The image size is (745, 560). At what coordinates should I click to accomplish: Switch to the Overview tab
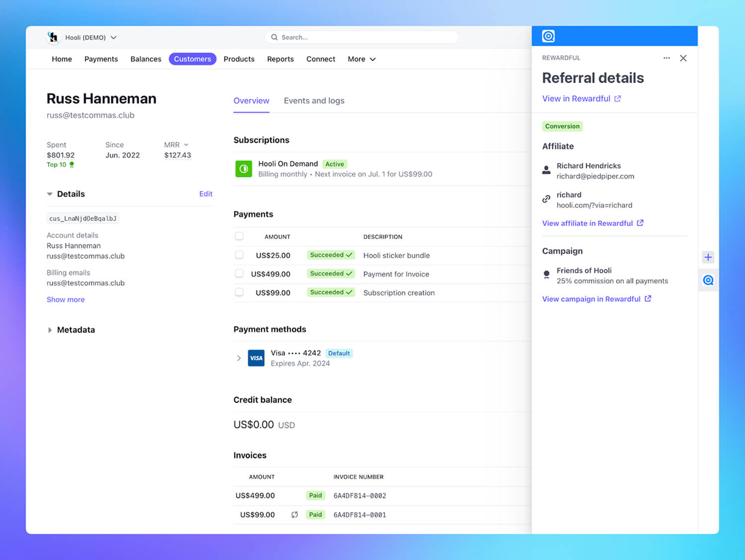(x=251, y=101)
